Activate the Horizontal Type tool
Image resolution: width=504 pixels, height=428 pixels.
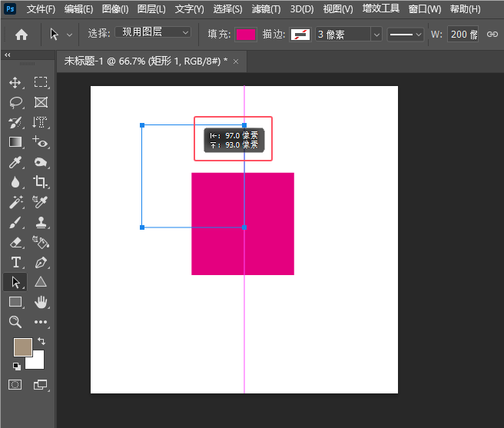(x=15, y=262)
